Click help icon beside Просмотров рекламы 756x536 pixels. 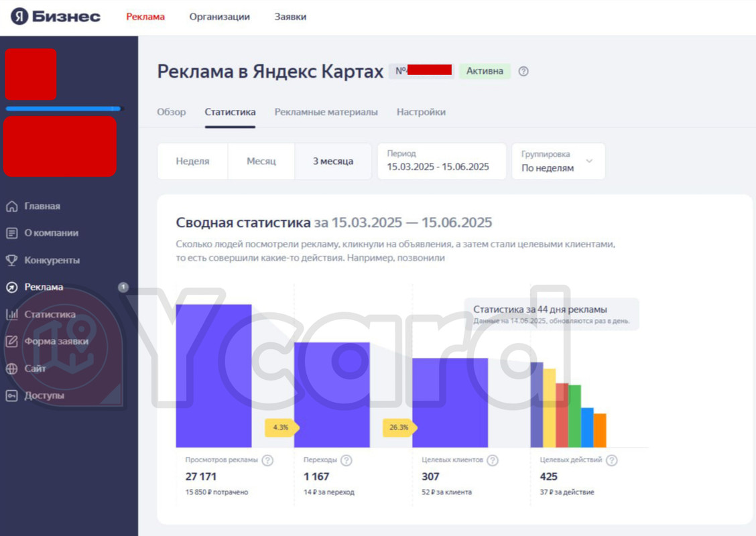pyautogui.click(x=267, y=460)
